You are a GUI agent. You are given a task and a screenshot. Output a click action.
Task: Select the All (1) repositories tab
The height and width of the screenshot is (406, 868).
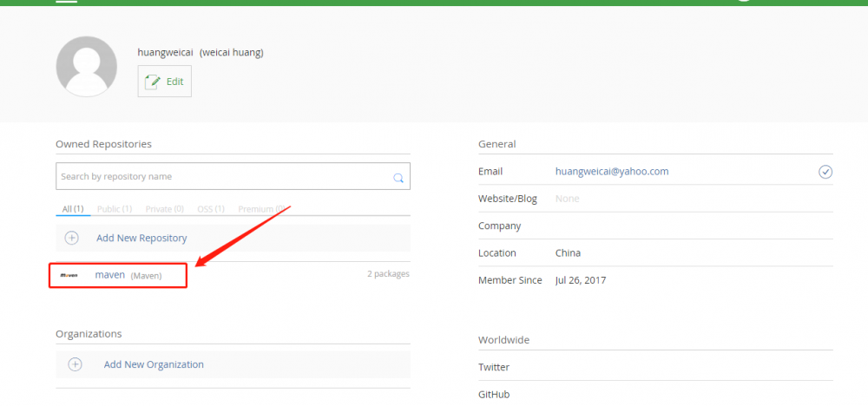coord(73,209)
